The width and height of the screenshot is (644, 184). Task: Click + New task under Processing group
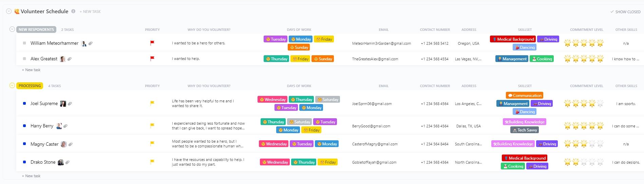(31, 176)
